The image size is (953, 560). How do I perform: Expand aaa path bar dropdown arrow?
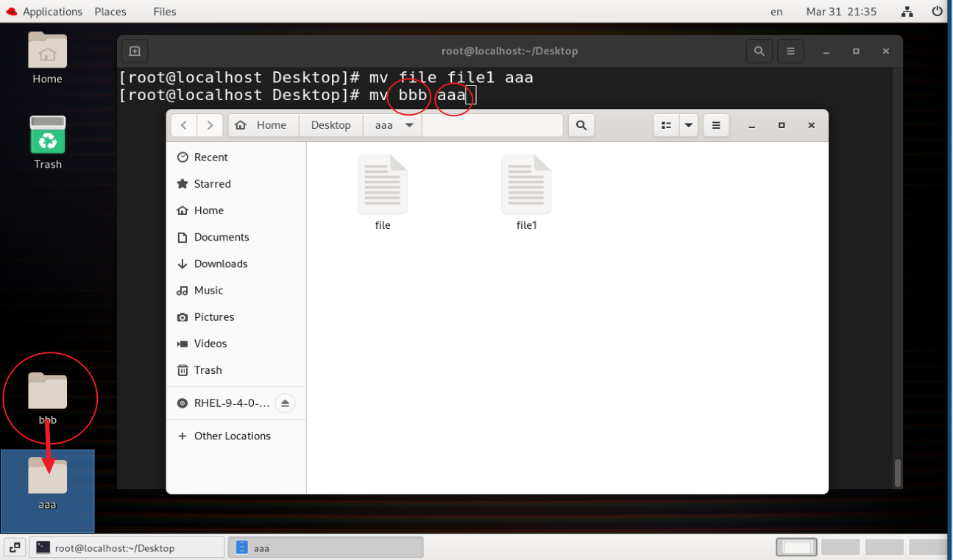410,125
